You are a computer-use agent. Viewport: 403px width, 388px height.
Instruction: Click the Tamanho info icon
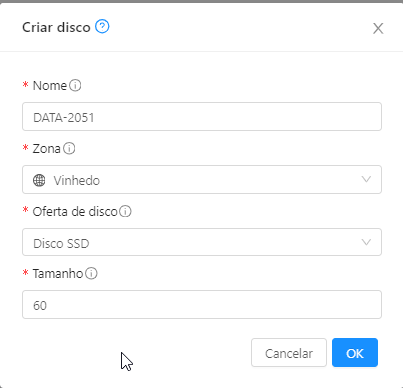point(91,273)
